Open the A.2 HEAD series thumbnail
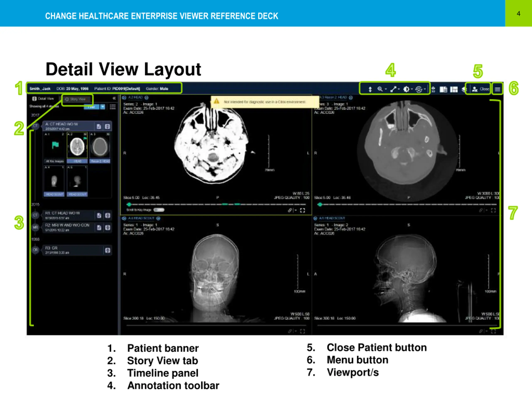This screenshot has width=532, height=399. pyautogui.click(x=77, y=148)
